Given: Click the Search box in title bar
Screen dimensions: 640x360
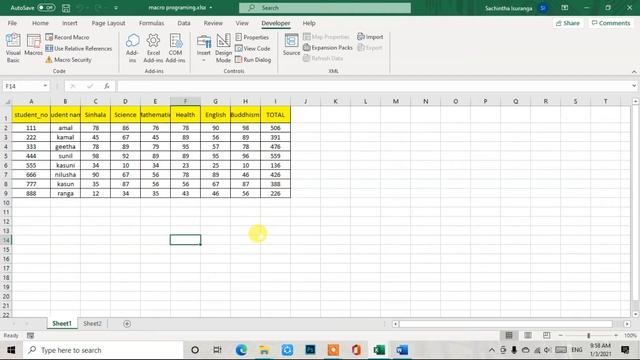Looking at the screenshot, I should 325,8.
